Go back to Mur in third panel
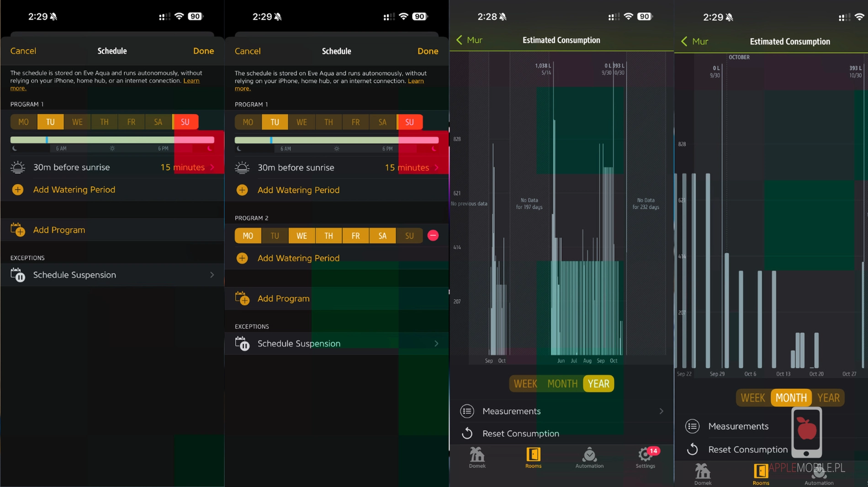The width and height of the screenshot is (868, 487). click(x=469, y=40)
